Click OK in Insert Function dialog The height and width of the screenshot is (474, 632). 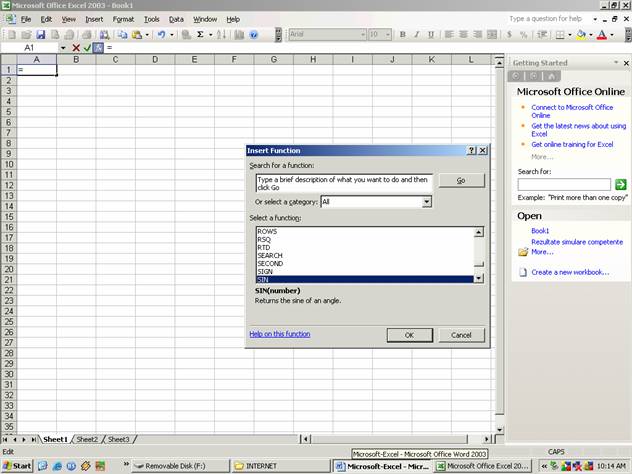coord(410,335)
